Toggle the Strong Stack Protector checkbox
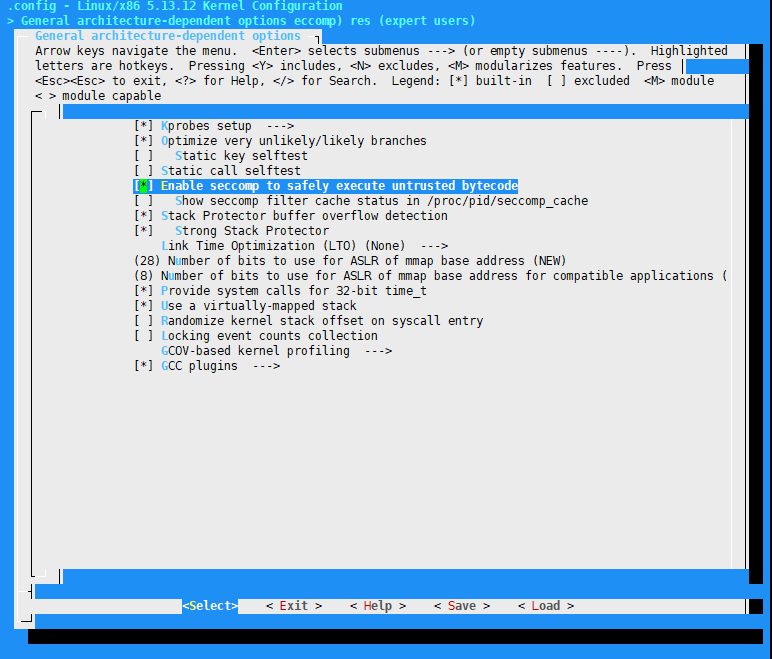The width and height of the screenshot is (772, 659). coord(143,231)
